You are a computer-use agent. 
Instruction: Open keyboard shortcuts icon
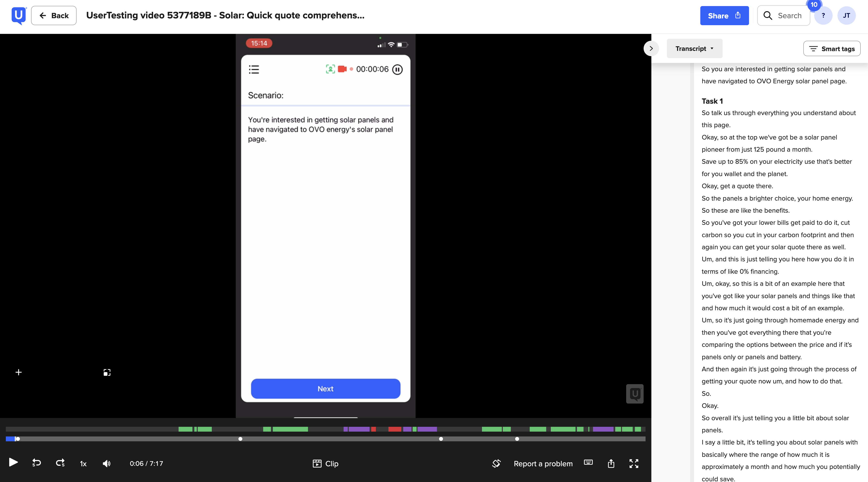click(588, 462)
